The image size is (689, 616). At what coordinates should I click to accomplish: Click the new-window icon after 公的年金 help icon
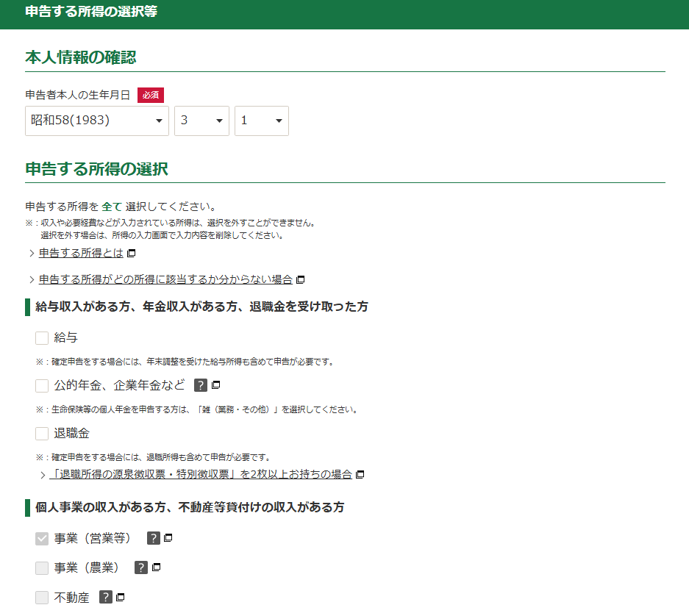click(216, 385)
